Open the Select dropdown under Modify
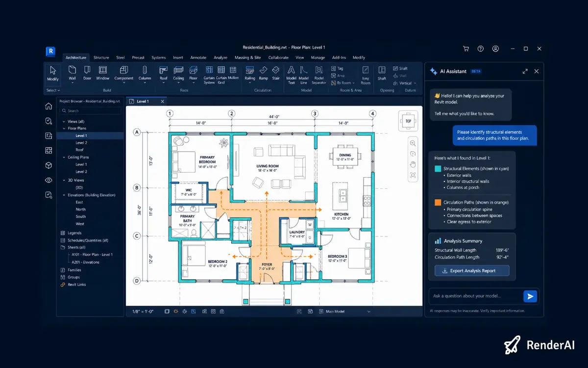 coord(53,90)
